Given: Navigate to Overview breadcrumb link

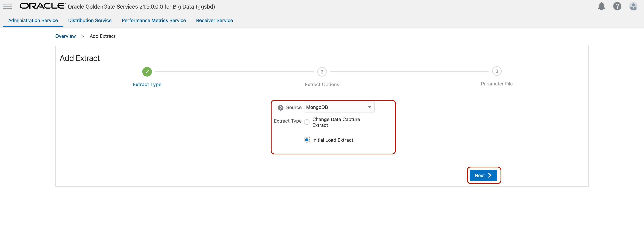Looking at the screenshot, I should [x=65, y=36].
